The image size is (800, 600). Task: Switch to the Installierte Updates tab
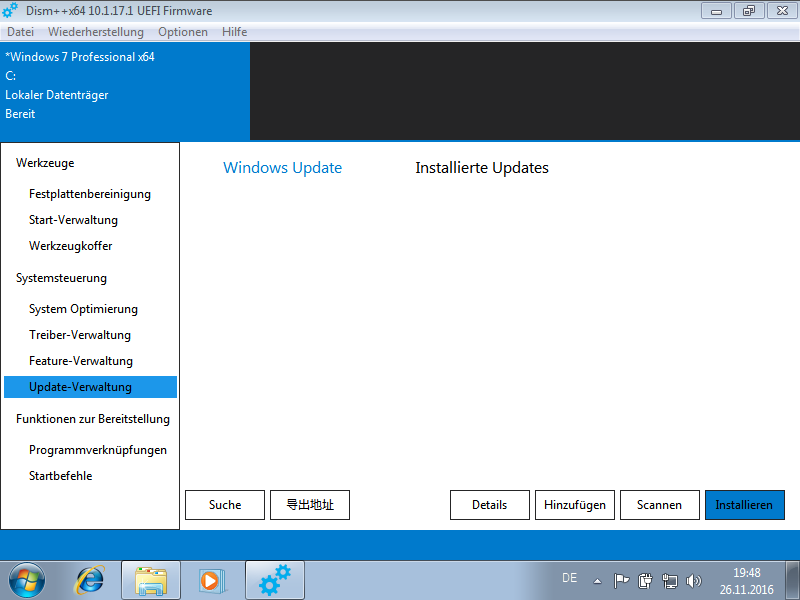[482, 168]
